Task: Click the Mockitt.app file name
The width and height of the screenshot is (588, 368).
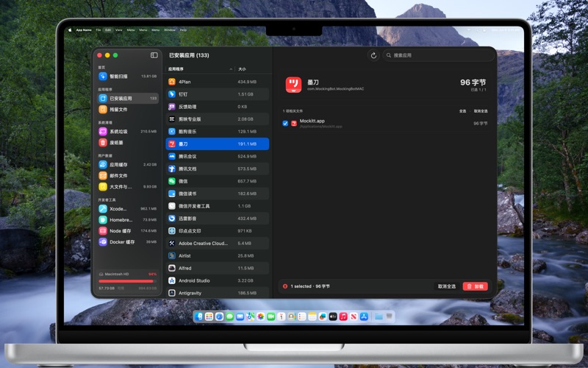Action: pos(312,121)
